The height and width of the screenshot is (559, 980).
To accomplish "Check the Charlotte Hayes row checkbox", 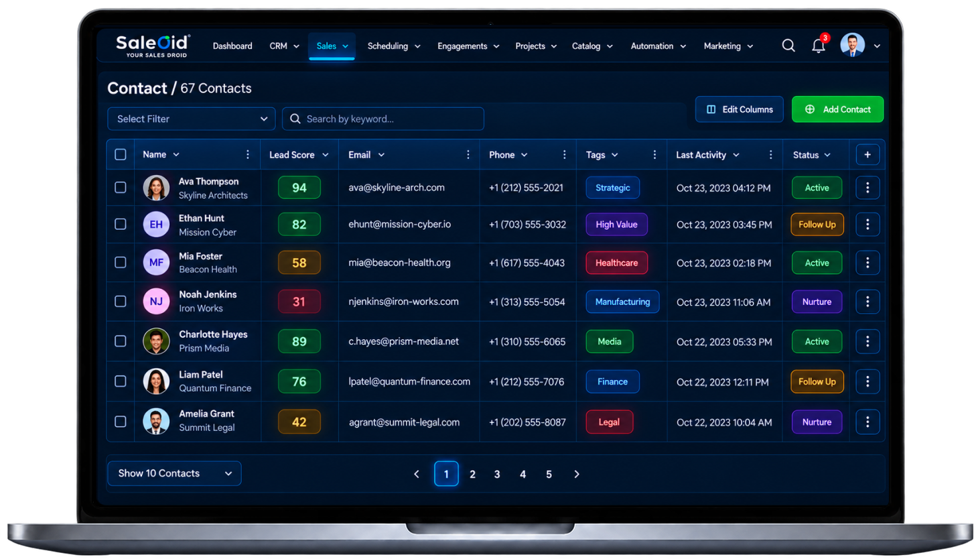I will 121,341.
